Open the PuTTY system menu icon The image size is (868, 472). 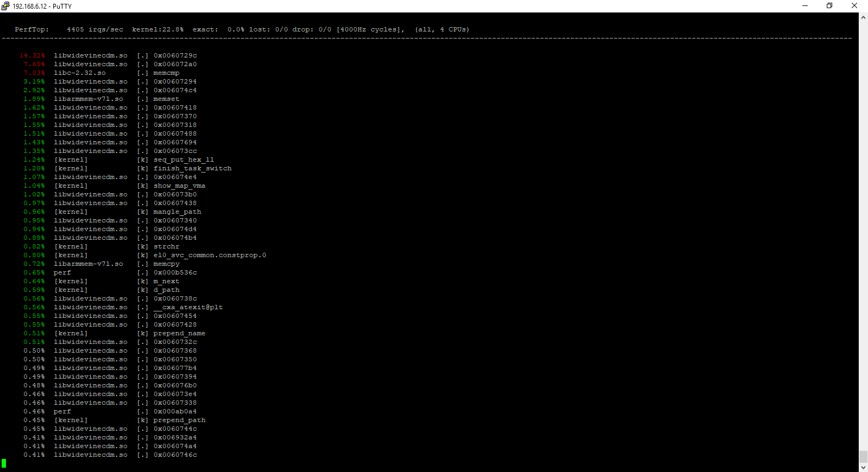tap(5, 6)
